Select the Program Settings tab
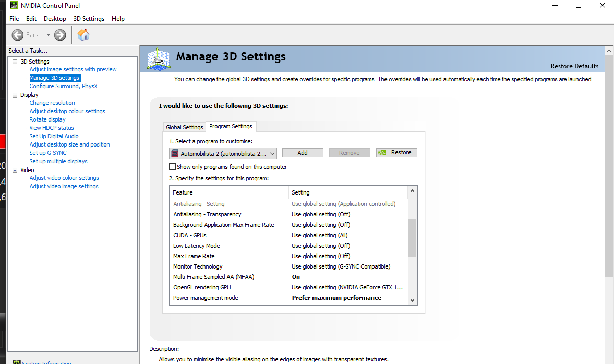Screen dimensions: 614x364 tap(231, 126)
